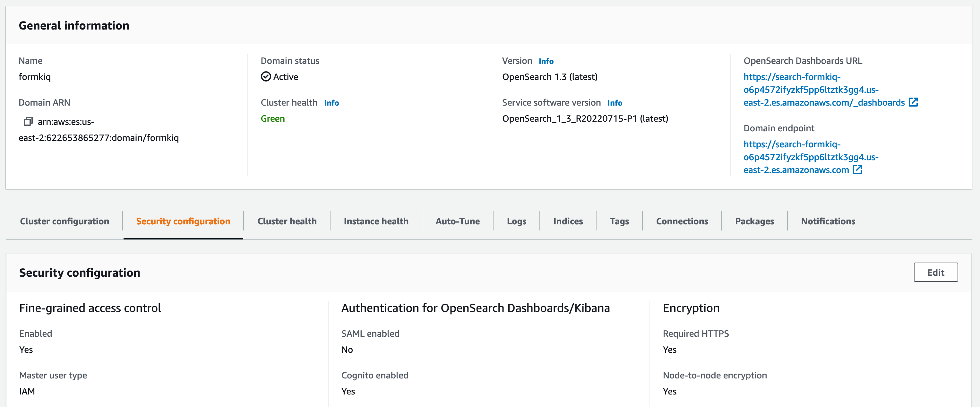Click the General information heading

[x=74, y=25]
